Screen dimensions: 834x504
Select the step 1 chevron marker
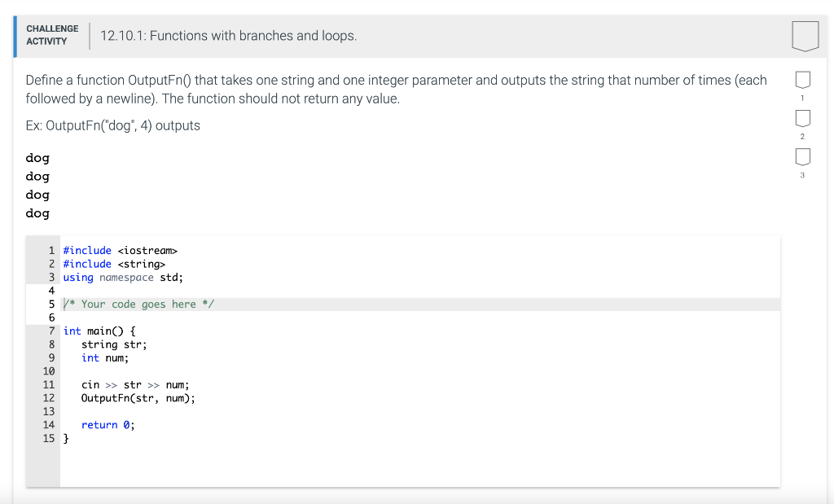click(802, 80)
